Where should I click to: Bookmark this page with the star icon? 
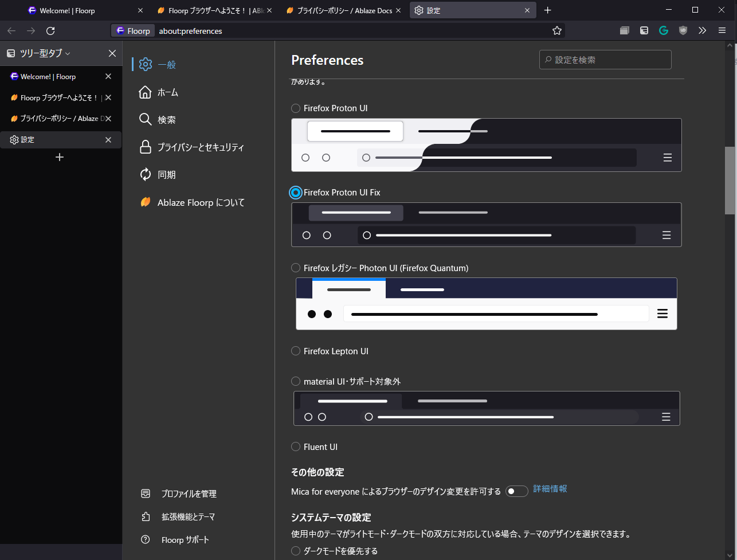pos(556,31)
